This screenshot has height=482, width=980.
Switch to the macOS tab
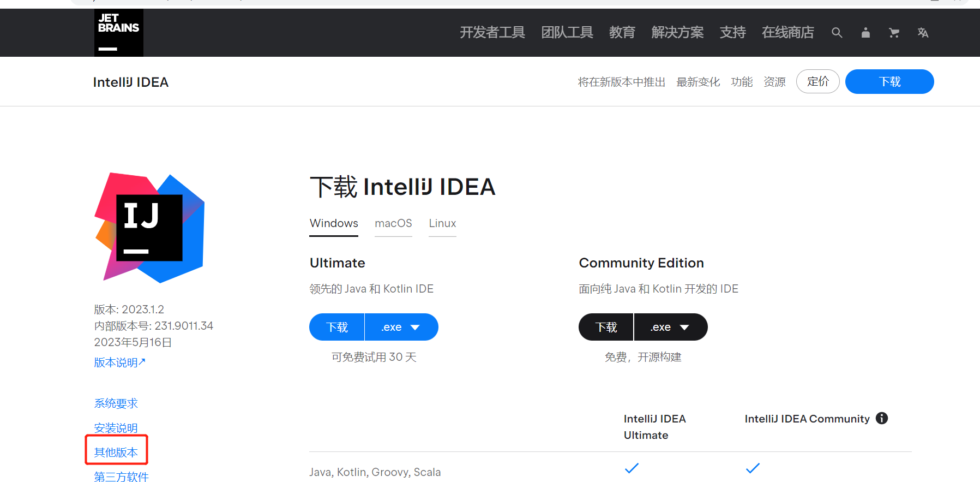tap(393, 223)
